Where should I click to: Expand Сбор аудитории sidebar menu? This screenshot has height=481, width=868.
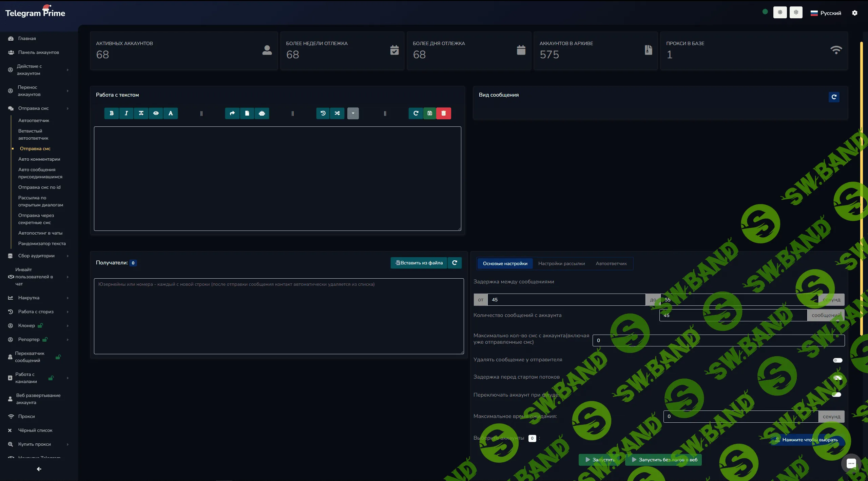36,256
